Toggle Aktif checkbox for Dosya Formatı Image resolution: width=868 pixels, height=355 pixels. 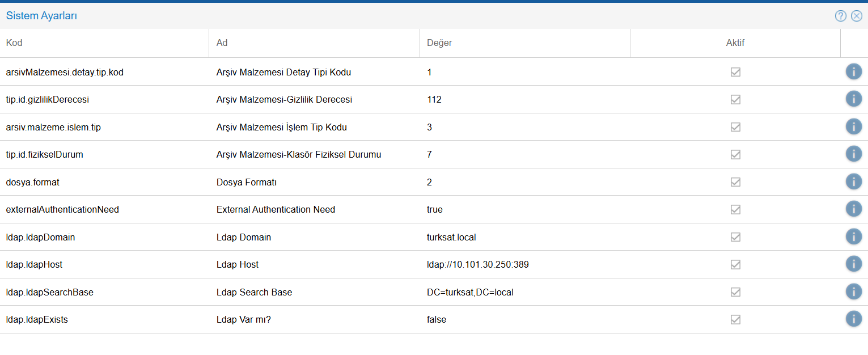(735, 182)
